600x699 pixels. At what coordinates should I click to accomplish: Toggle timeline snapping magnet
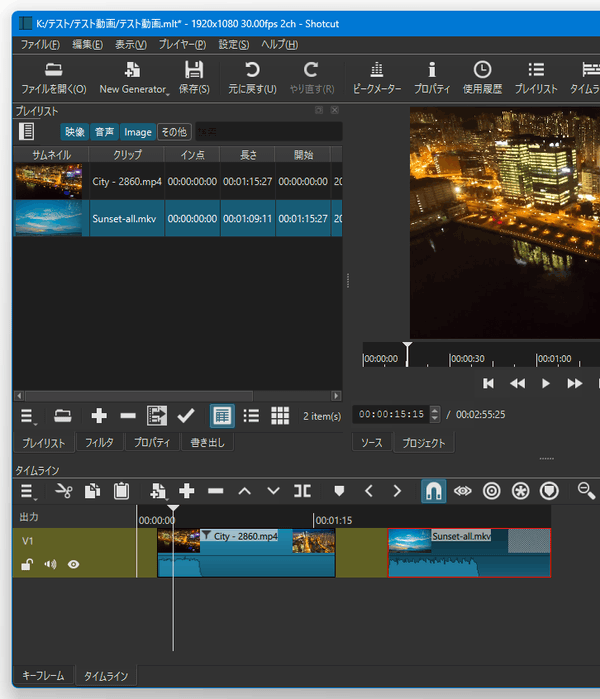434,491
